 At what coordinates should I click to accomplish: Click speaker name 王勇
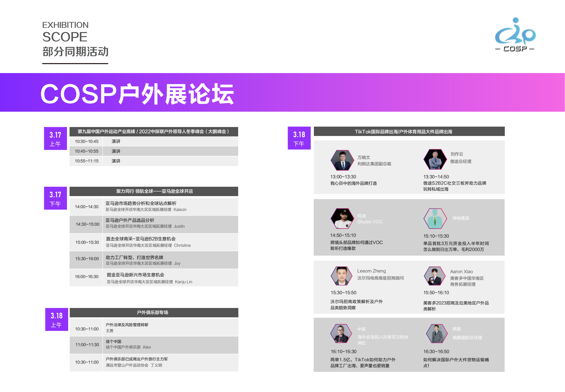pos(109,331)
